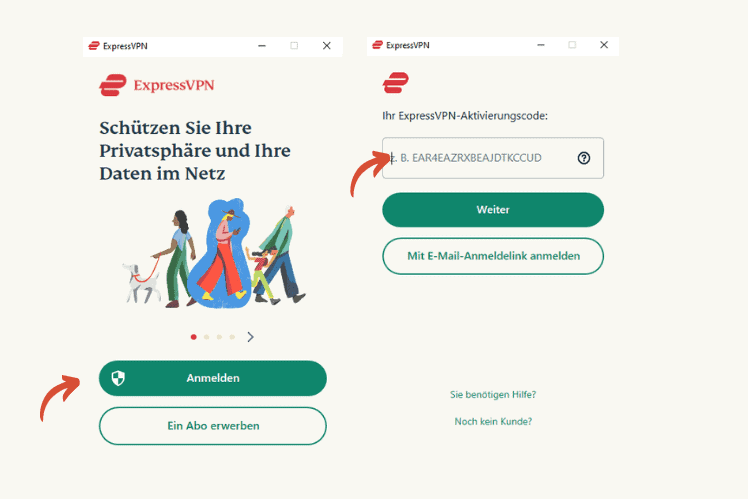
Task: Click the right window's title bar ExpressVPN icon
Action: (x=377, y=45)
